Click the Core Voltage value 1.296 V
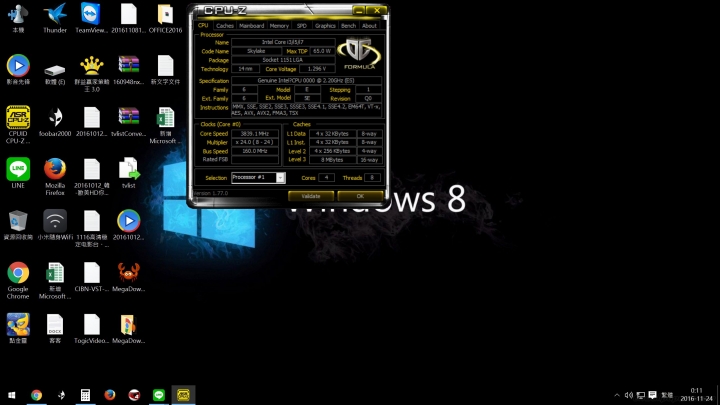The image size is (720, 405). 317,69
